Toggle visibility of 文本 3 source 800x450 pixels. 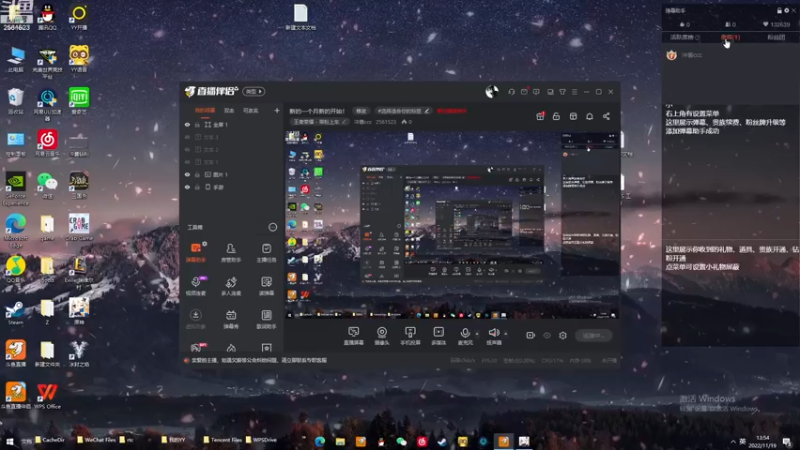187,137
